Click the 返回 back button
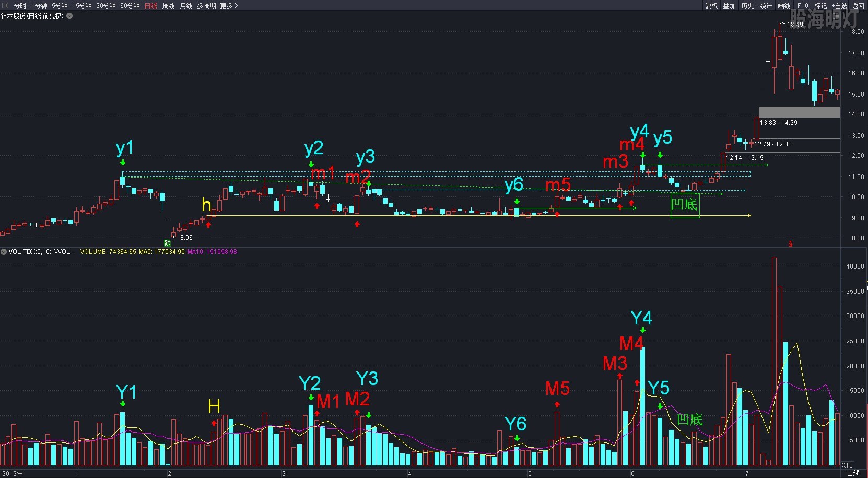 (858, 6)
